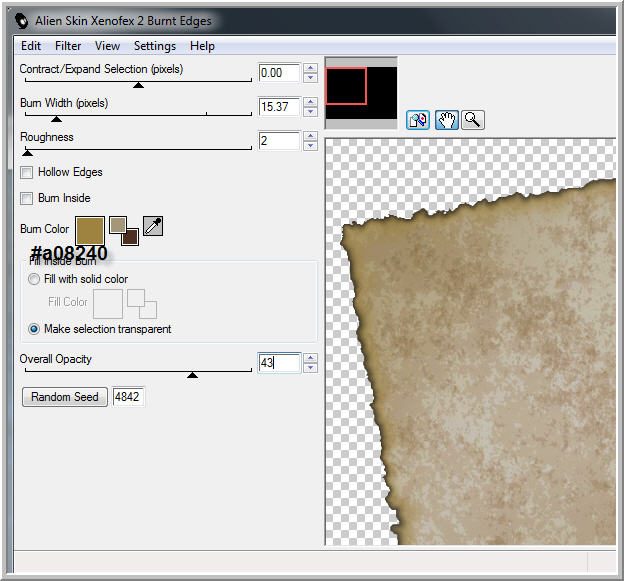Increase Overall Opacity with up arrow

pos(310,358)
